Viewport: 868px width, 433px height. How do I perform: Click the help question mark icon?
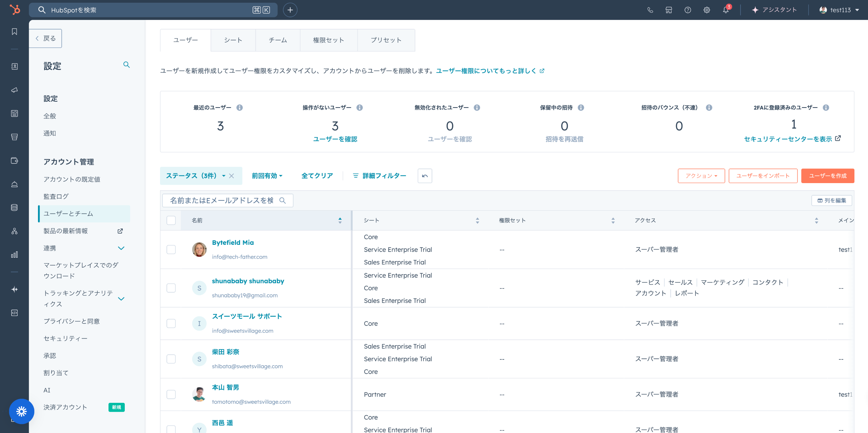coord(688,10)
